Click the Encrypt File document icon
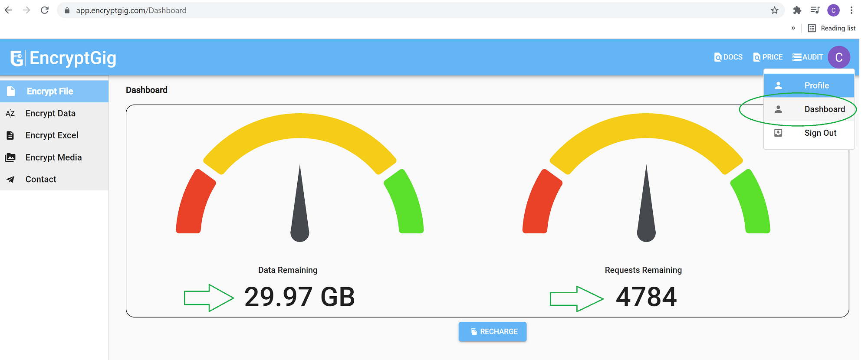The image size is (868, 360). tap(11, 91)
